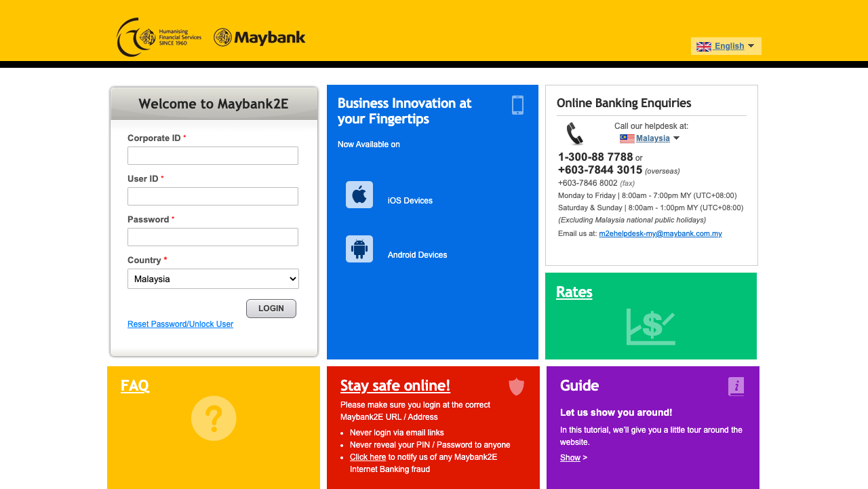Click Show link in Guide tile
This screenshot has height=489, width=868.
click(x=570, y=458)
